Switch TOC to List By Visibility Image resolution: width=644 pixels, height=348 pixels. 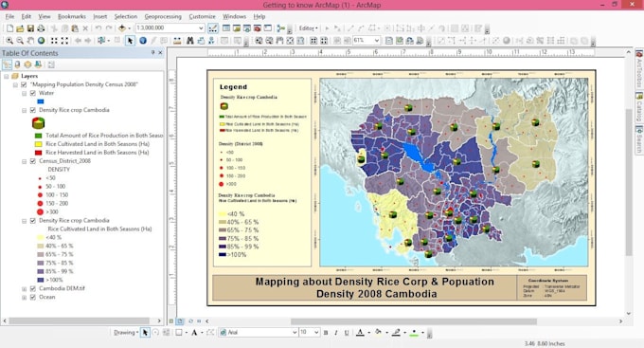point(27,64)
